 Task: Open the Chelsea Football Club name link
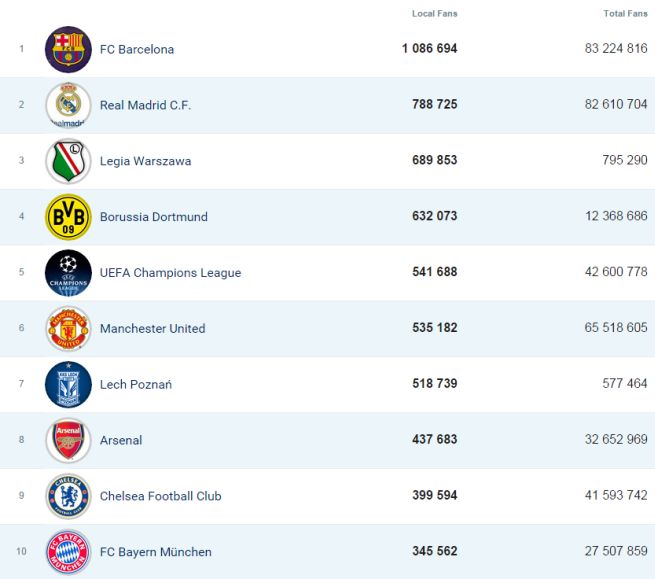[x=160, y=496]
